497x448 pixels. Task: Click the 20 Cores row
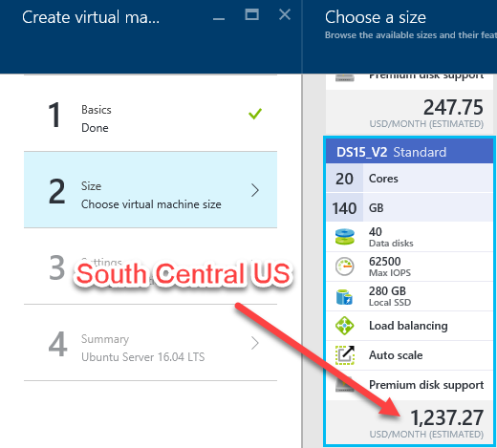coord(410,179)
